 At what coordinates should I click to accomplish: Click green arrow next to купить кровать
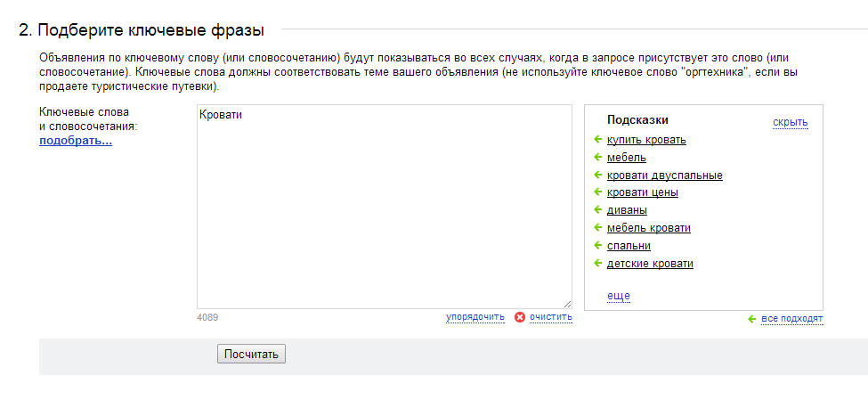(x=597, y=140)
